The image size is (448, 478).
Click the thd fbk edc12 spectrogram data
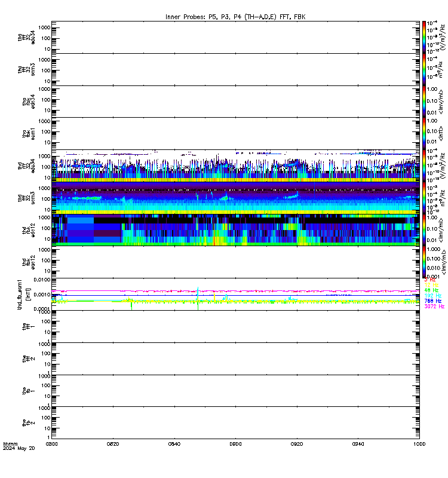pyautogui.click(x=235, y=230)
